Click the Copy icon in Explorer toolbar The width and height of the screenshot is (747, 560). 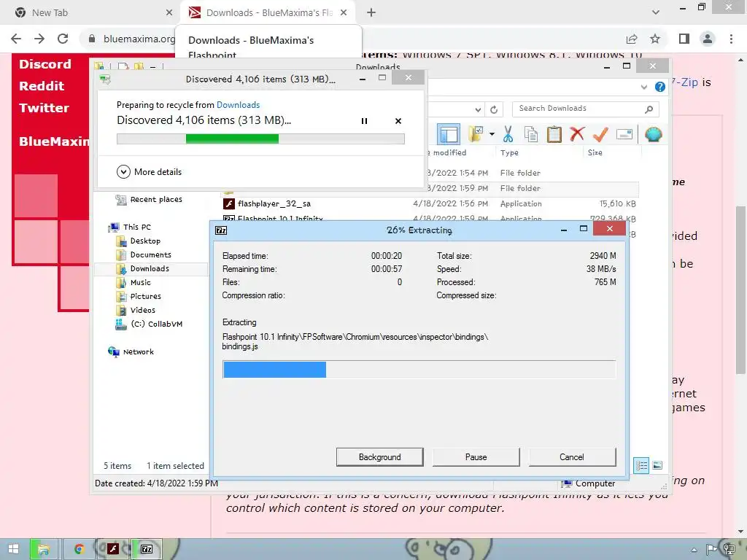tap(531, 134)
